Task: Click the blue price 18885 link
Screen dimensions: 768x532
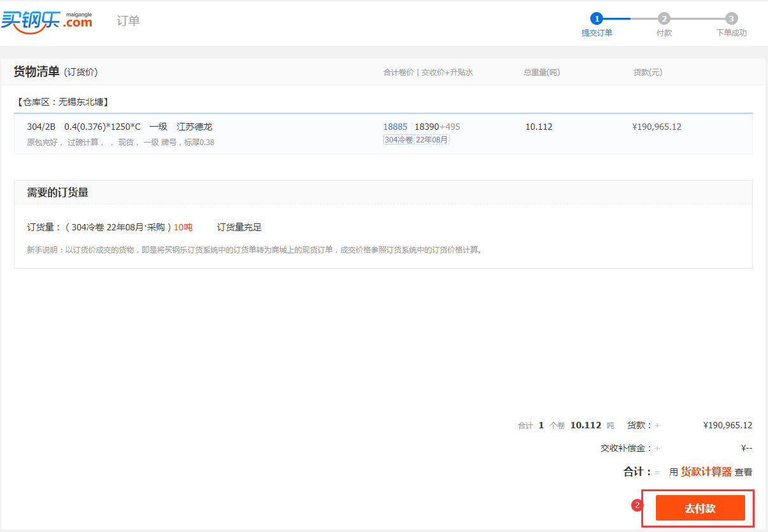Action: pos(395,127)
